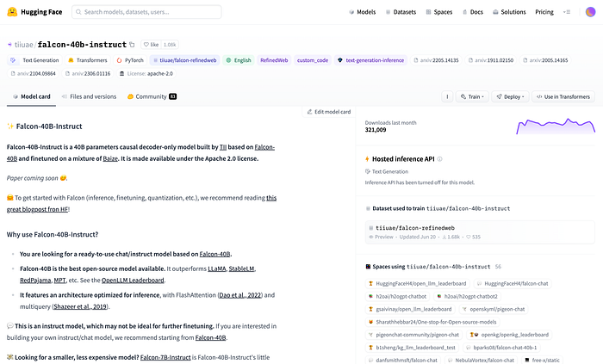
Task: Open the Pricing page
Action: 544,12
